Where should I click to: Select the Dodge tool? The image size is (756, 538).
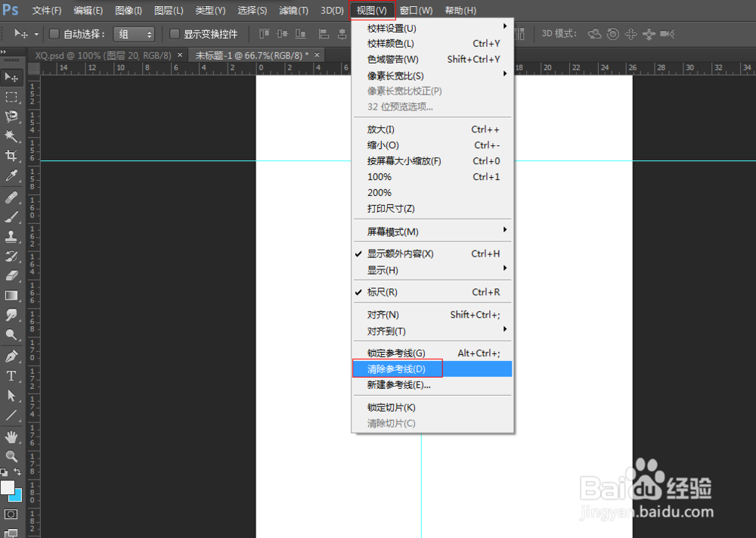(11, 334)
